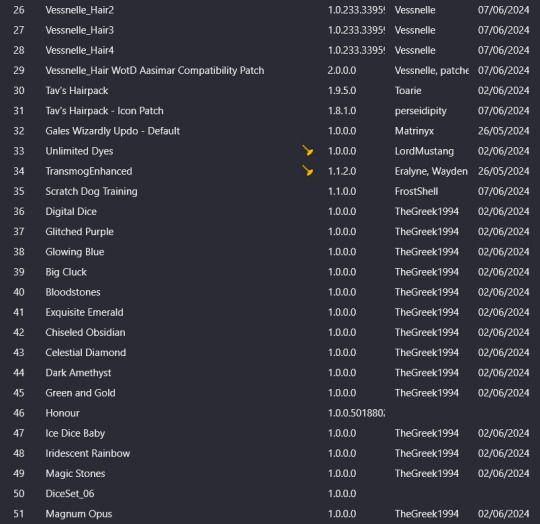Select the Tav's Hairpack mod entry
This screenshot has height=524, width=540.
(x=270, y=91)
